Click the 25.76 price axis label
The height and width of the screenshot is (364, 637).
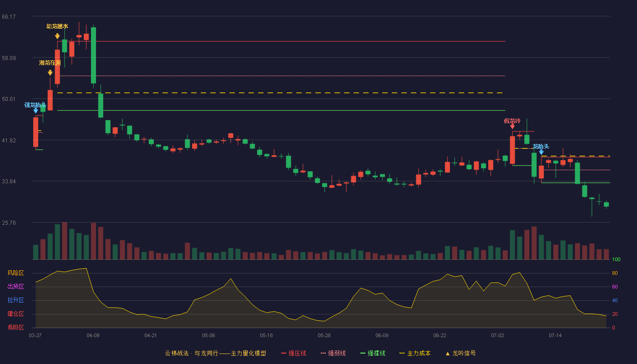point(9,223)
